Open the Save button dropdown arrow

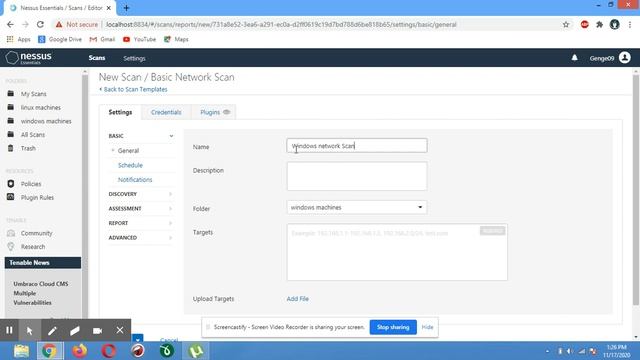tap(138, 338)
